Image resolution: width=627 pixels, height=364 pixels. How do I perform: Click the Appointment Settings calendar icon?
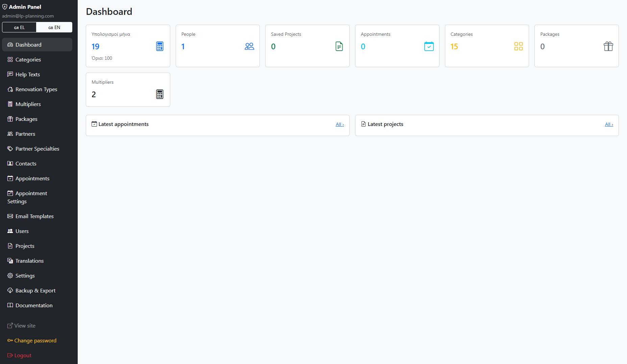(x=10, y=193)
